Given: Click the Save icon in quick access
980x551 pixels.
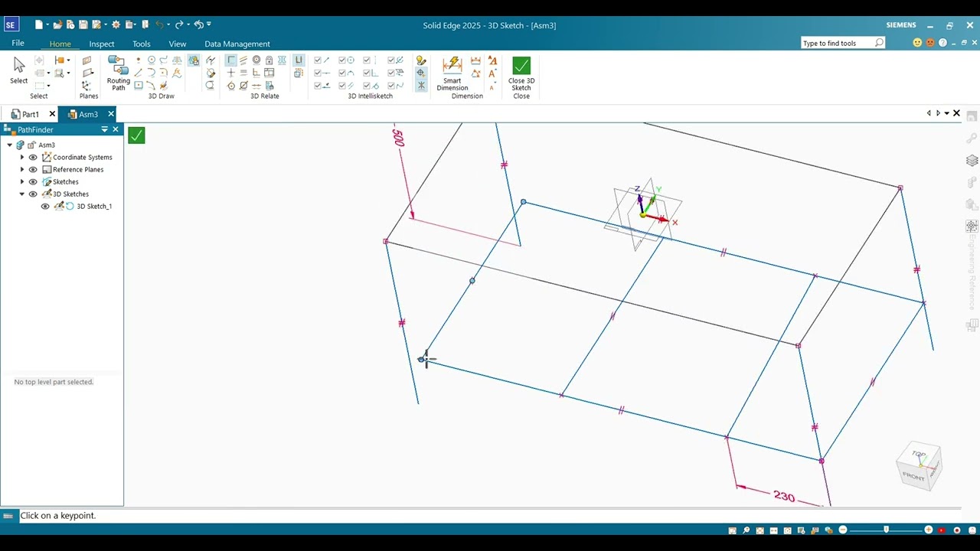Looking at the screenshot, I should click(x=83, y=24).
